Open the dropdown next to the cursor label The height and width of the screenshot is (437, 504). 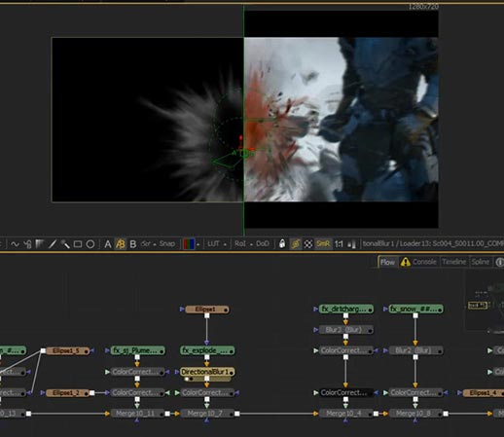[x=155, y=244]
